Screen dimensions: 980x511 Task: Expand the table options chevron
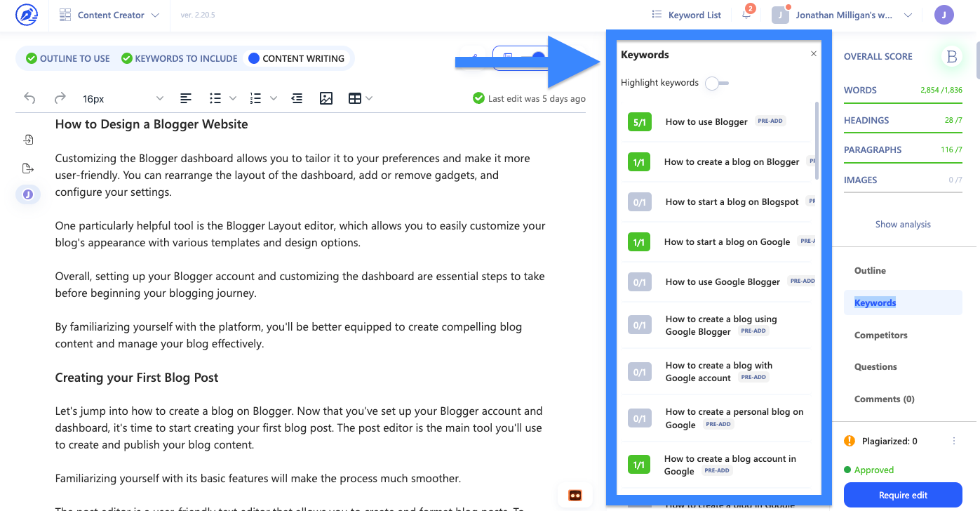pyautogui.click(x=369, y=98)
